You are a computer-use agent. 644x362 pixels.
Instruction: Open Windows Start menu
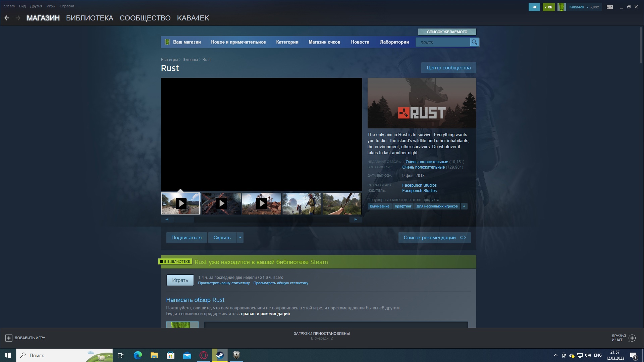pos(8,355)
